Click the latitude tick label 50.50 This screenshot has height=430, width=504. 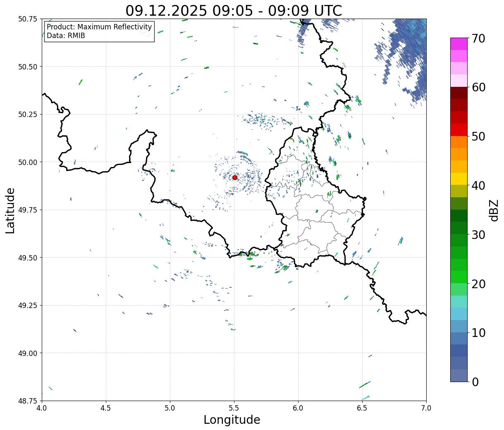coord(28,67)
